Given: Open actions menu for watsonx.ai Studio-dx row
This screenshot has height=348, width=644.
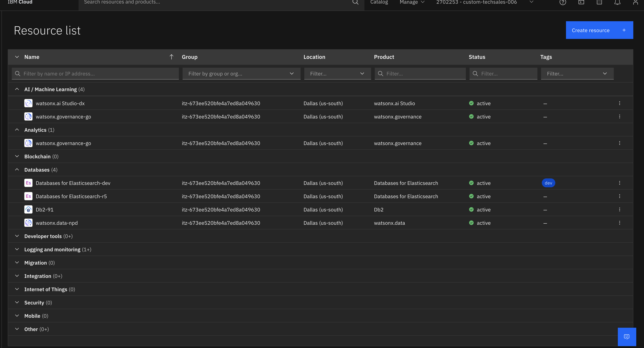Looking at the screenshot, I should (619, 103).
